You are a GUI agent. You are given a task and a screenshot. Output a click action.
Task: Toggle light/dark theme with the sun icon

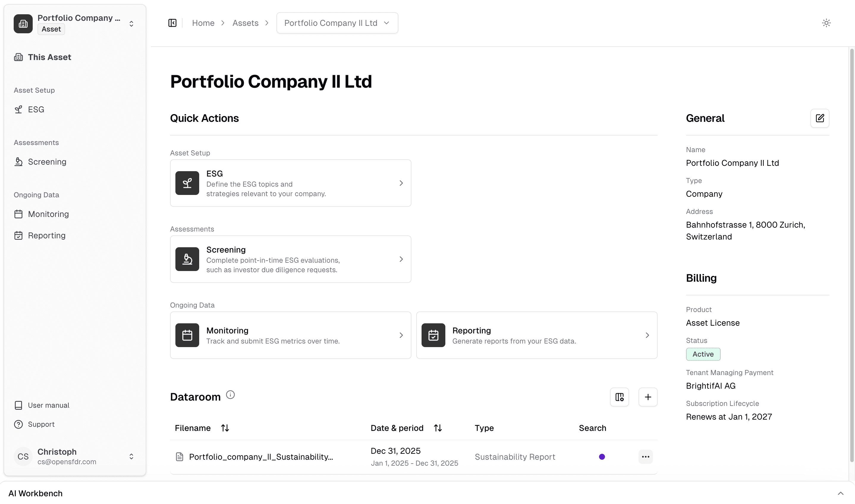point(826,23)
